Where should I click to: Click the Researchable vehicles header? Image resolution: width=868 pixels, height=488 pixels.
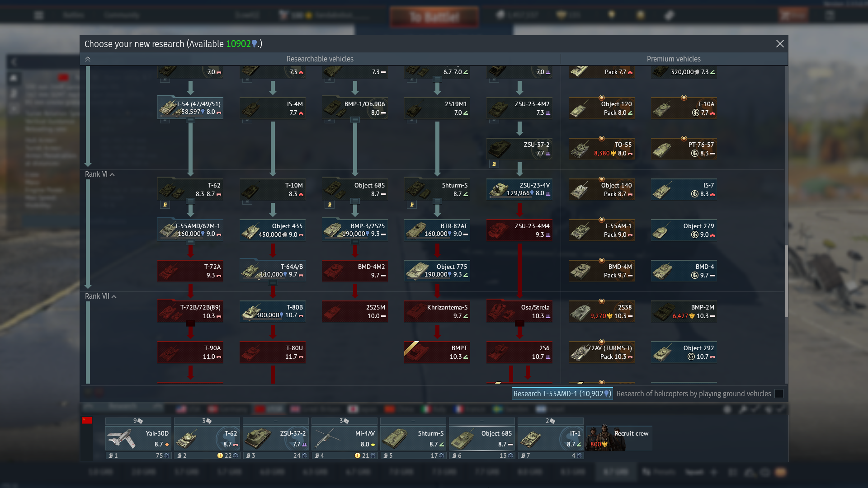coord(320,59)
